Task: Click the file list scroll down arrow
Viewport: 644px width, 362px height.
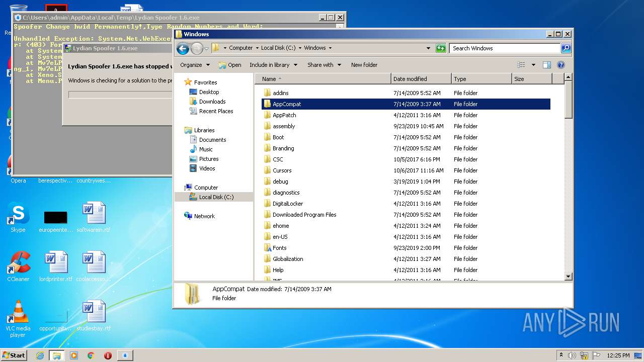Action: (569, 276)
